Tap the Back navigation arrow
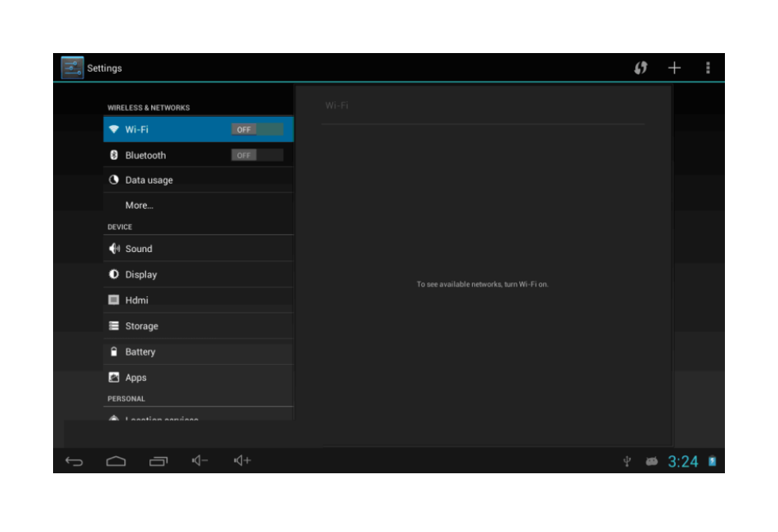 pyautogui.click(x=74, y=461)
